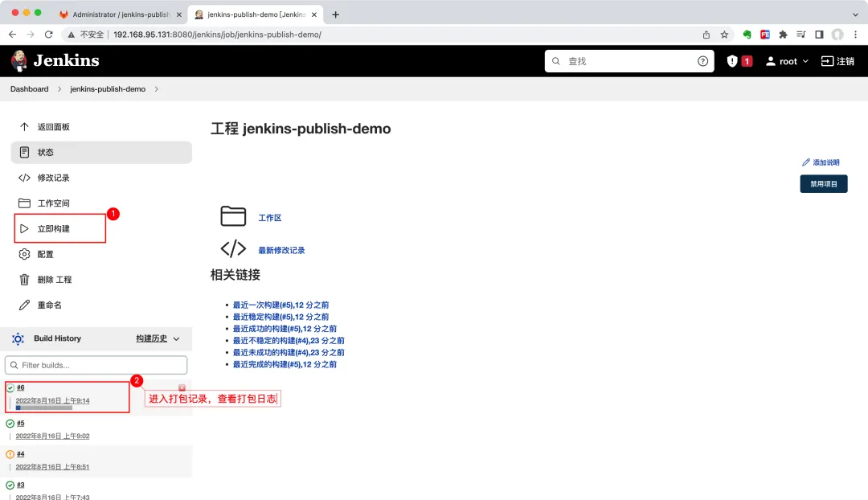Click build #3 success status icon
This screenshot has height=500, width=868.
click(10, 485)
